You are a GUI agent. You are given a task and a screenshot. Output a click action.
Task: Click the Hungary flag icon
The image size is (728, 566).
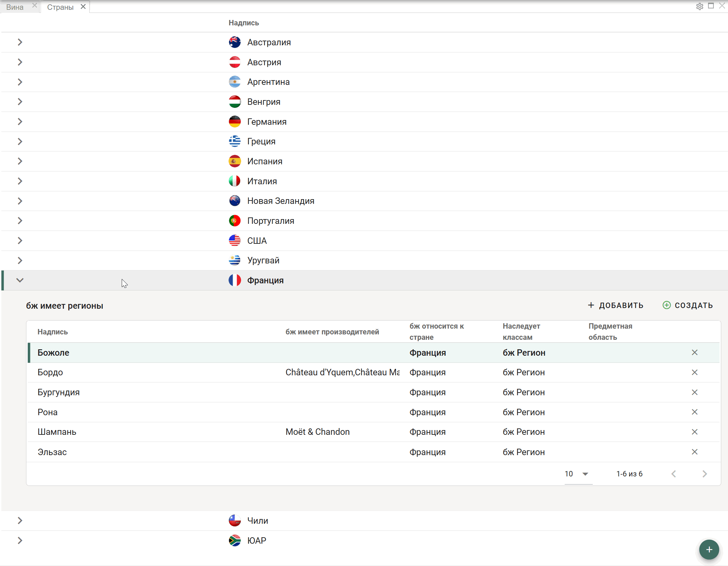pos(235,102)
